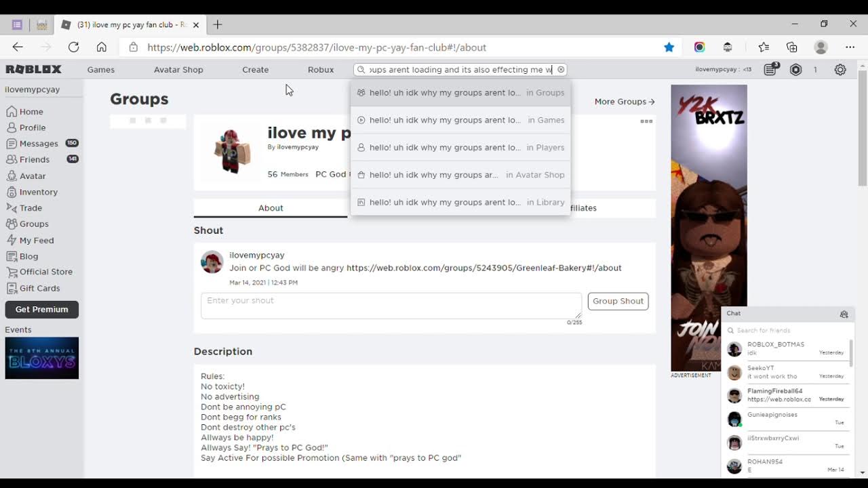Focus the Search for friends chat field
This screenshot has width=868, height=488.
point(787,331)
